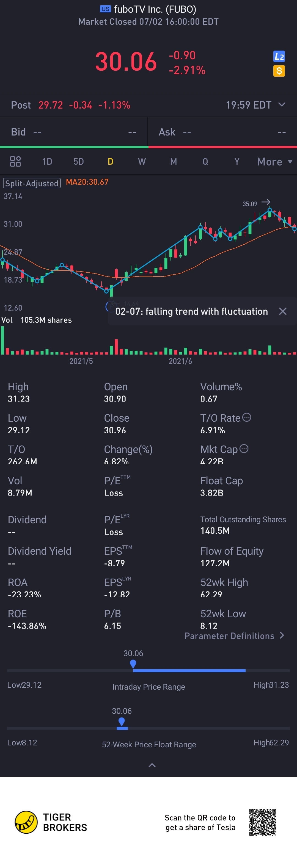Tap the MA20 indicator label
Viewport: 297px width, 868px height.
coord(87,182)
